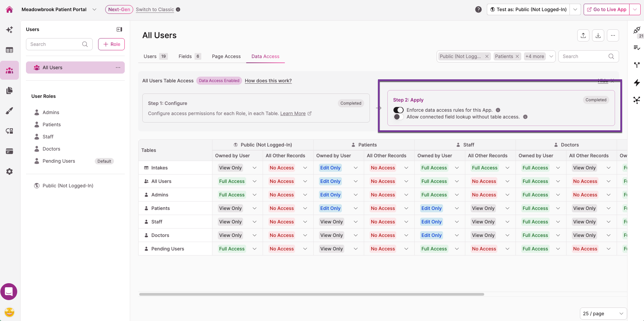Open the Theme paintbrush icon
Image resolution: width=644 pixels, height=321 pixels.
[9, 111]
